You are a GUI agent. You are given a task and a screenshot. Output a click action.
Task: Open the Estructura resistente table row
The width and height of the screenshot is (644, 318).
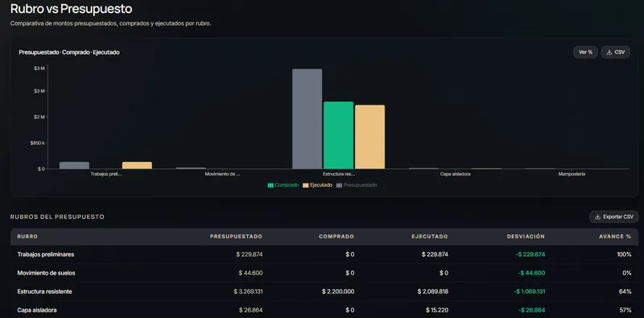click(x=324, y=291)
